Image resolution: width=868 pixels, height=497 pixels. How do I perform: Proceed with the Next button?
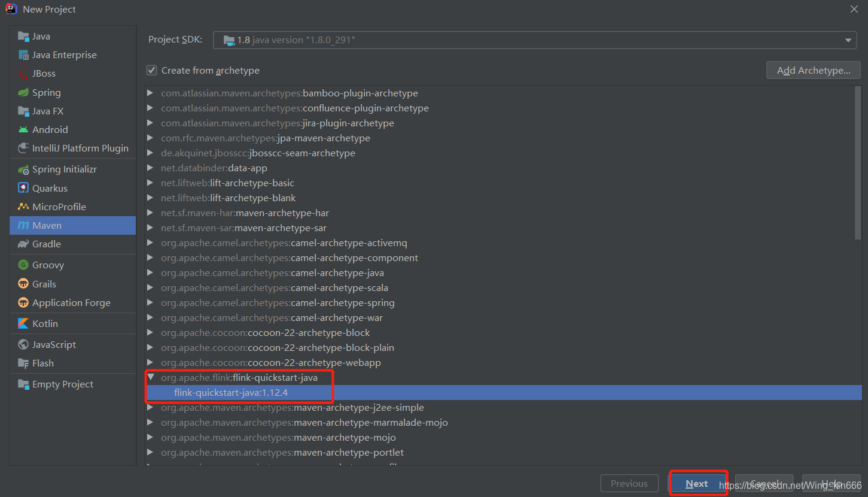click(x=697, y=484)
